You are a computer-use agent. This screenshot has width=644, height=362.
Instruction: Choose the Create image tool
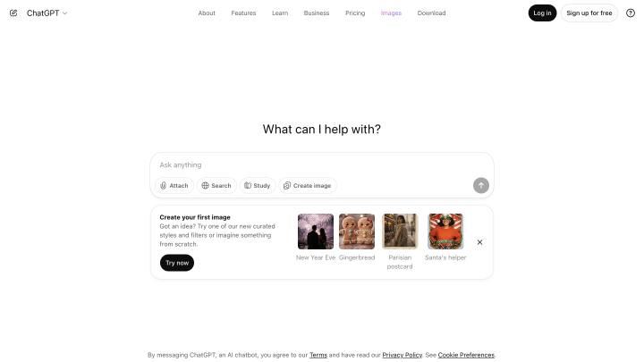pos(308,186)
